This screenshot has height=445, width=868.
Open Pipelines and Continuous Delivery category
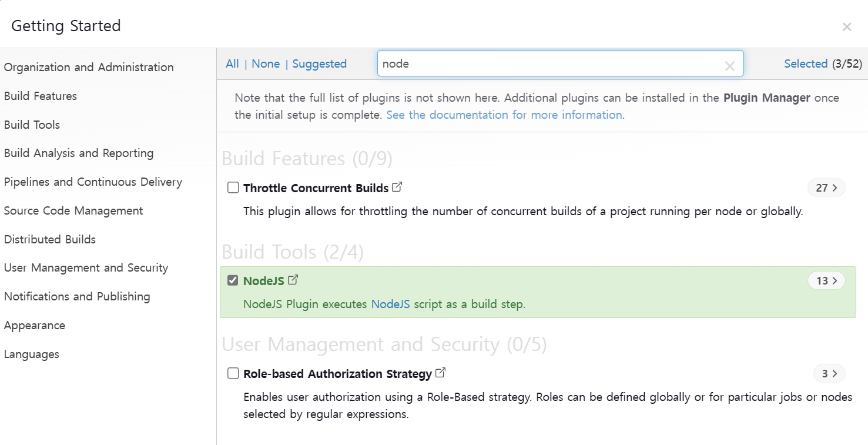[x=93, y=182]
